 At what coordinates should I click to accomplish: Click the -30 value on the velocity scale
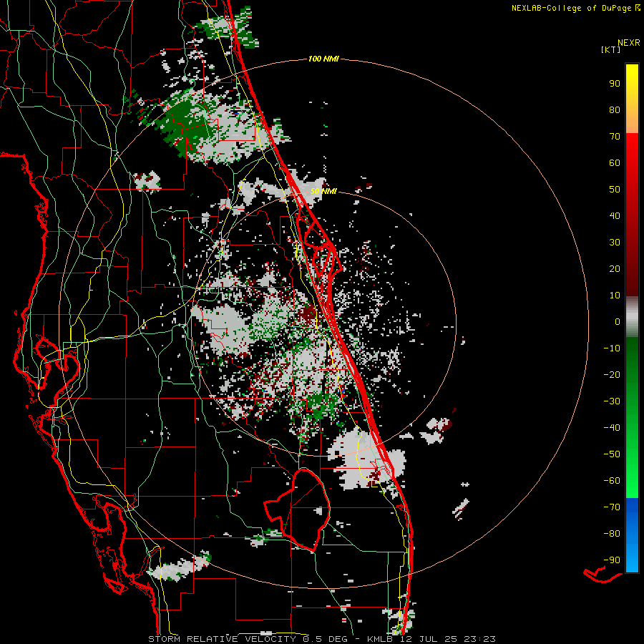pyautogui.click(x=612, y=401)
